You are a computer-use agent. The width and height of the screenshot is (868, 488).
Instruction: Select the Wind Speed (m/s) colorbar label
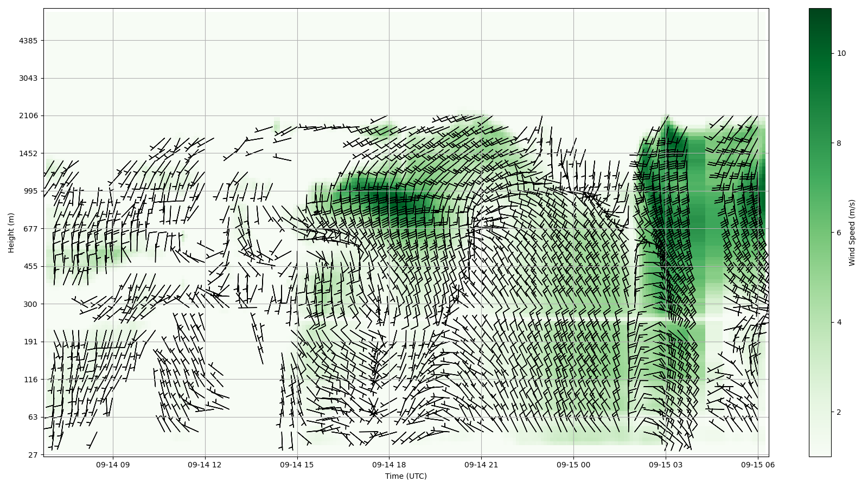pyautogui.click(x=852, y=233)
